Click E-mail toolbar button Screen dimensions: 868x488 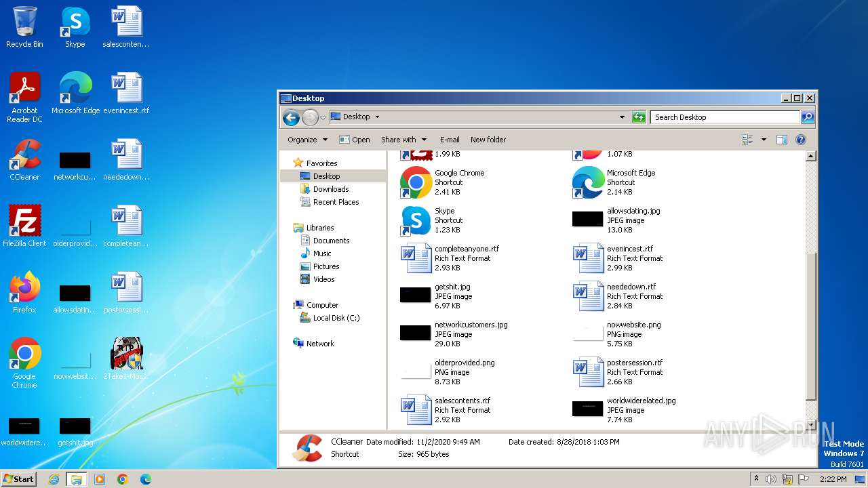450,140
